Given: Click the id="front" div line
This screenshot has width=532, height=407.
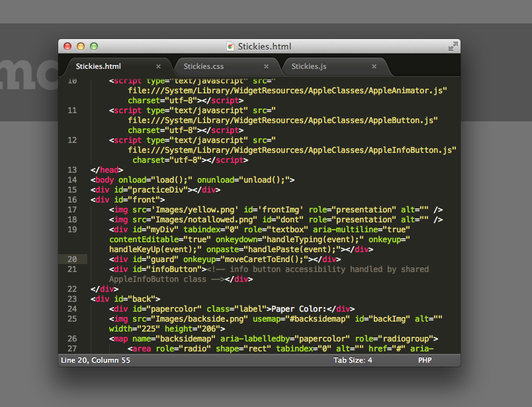Looking at the screenshot, I should coord(128,200).
